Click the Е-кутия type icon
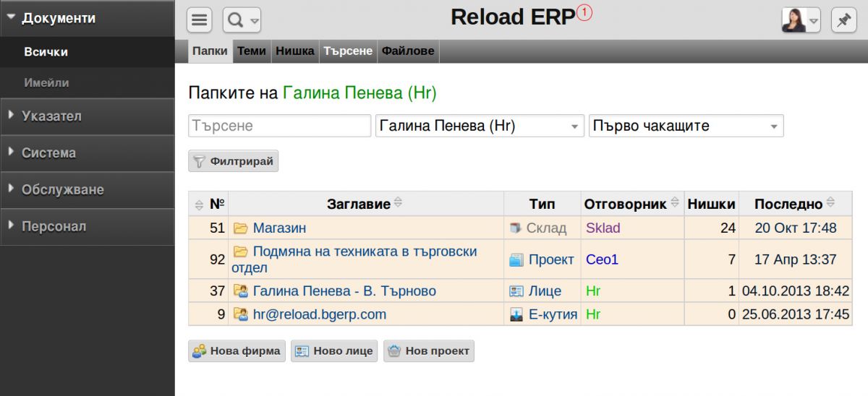Image resolution: width=868 pixels, height=396 pixels. [x=516, y=314]
